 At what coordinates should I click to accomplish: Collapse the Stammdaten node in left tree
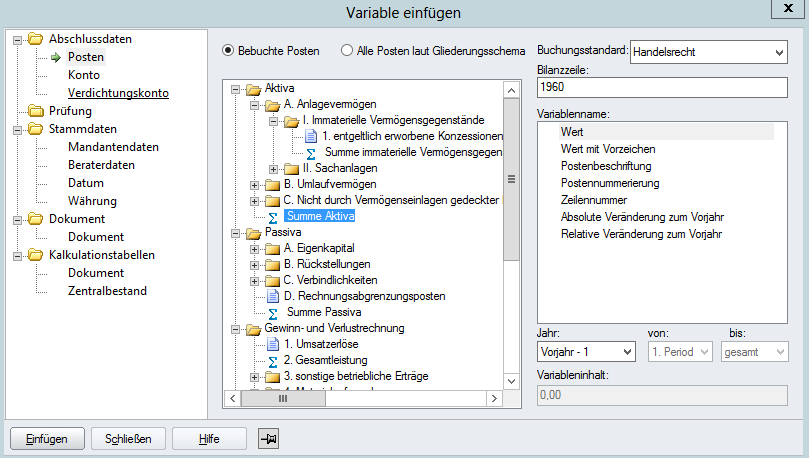18,130
